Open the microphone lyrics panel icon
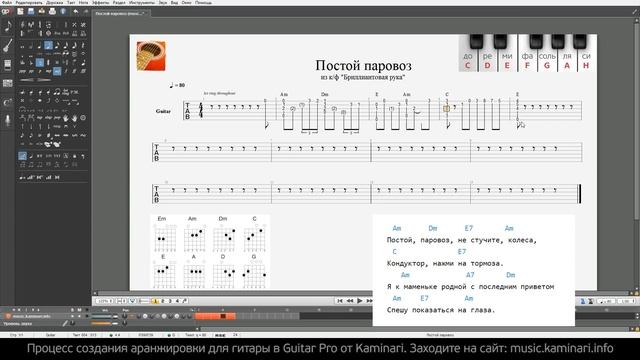The height and width of the screenshot is (360, 640). 7,120
